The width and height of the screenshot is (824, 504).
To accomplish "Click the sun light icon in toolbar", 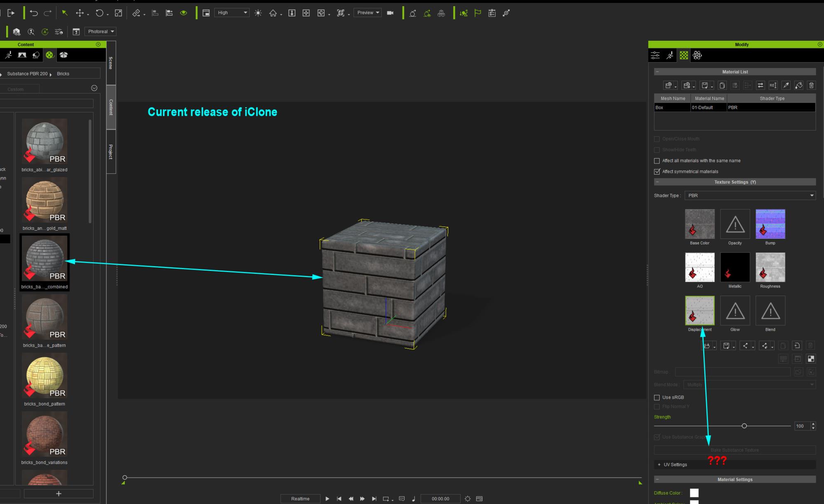I will 258,13.
